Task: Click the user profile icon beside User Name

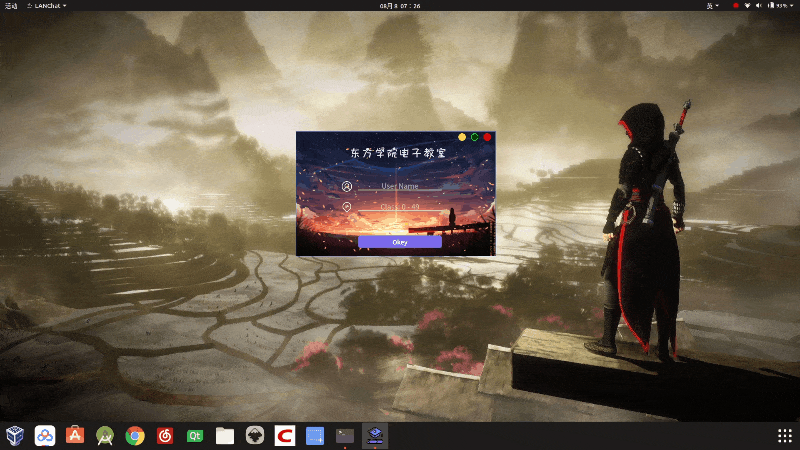Action: coord(347,186)
